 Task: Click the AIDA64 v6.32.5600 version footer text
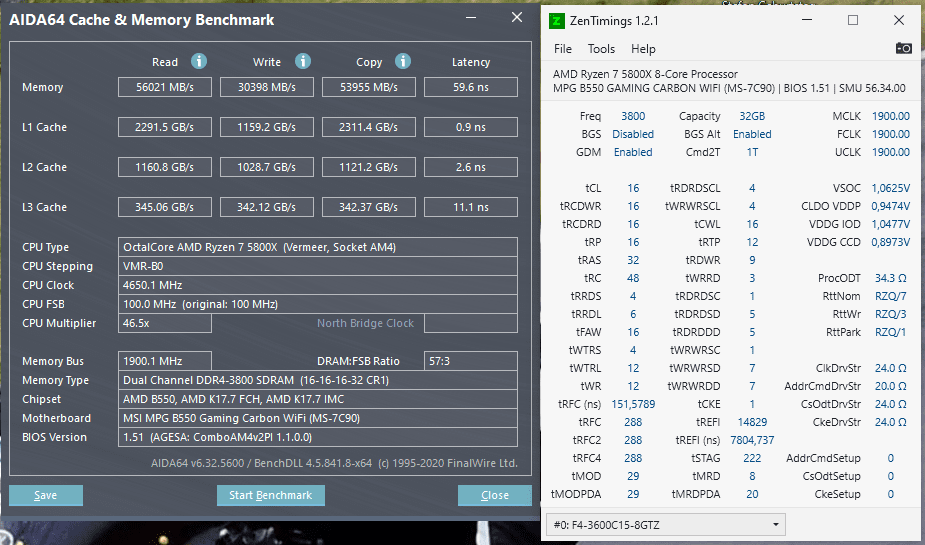334,463
